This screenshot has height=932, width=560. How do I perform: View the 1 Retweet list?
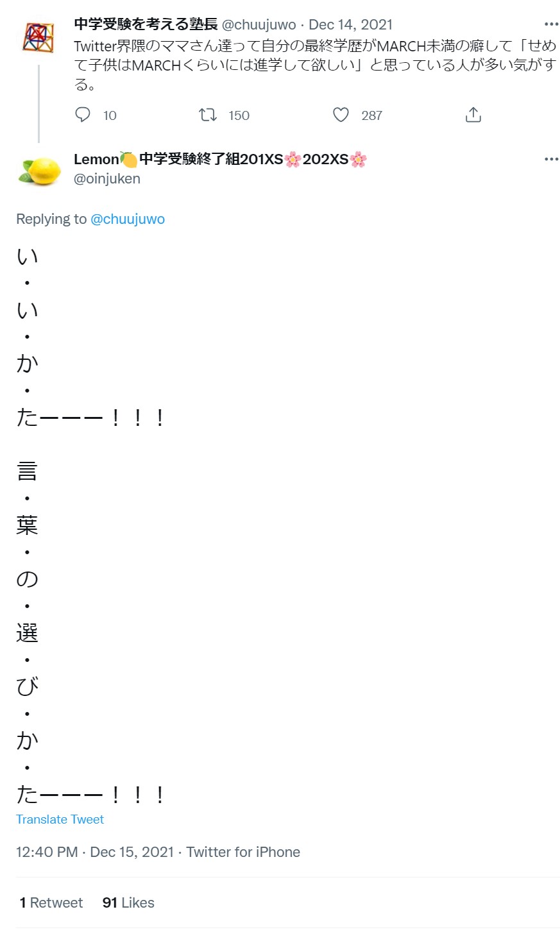[x=51, y=902]
